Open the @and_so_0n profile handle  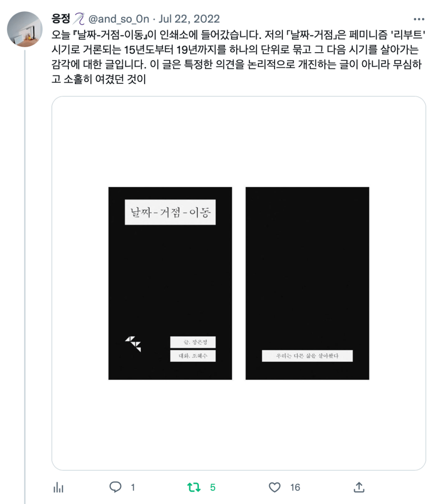click(x=119, y=19)
